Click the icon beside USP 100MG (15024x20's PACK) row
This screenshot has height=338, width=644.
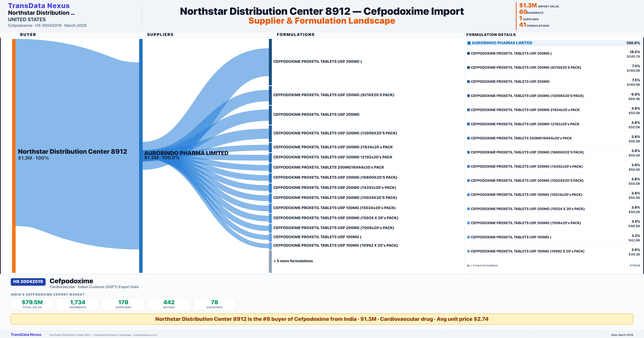point(469,194)
